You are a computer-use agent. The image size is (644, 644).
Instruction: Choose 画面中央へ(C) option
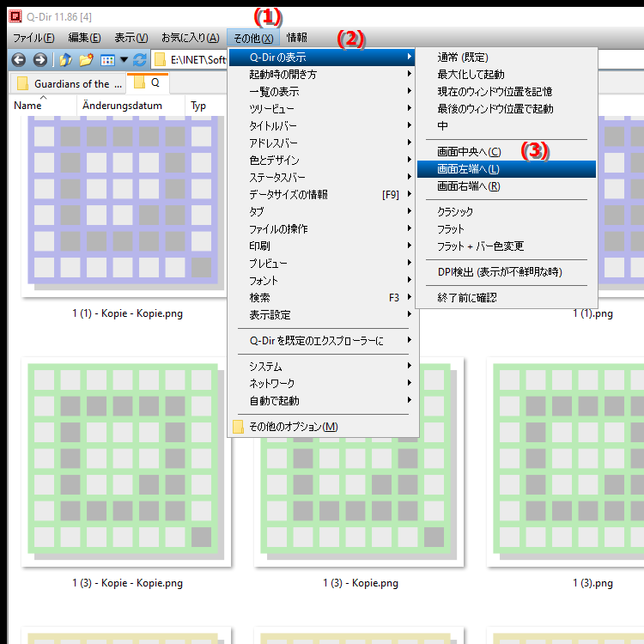[507, 152]
